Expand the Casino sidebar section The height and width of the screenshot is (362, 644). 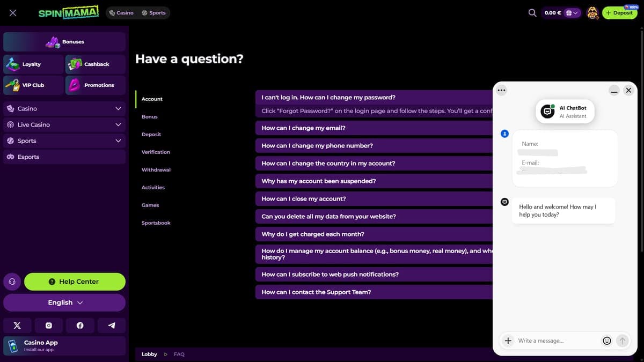click(x=64, y=108)
